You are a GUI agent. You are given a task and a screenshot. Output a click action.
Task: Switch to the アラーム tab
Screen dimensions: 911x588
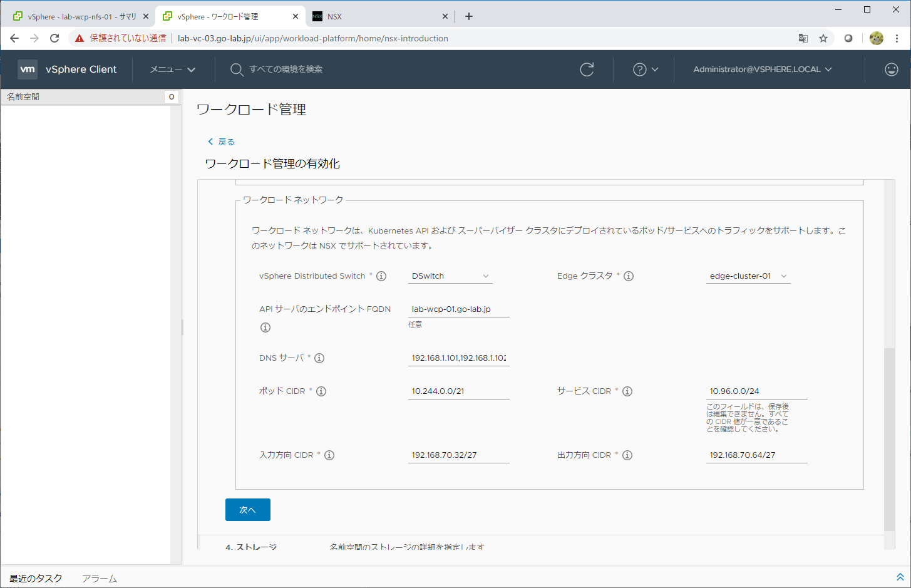[x=100, y=579]
